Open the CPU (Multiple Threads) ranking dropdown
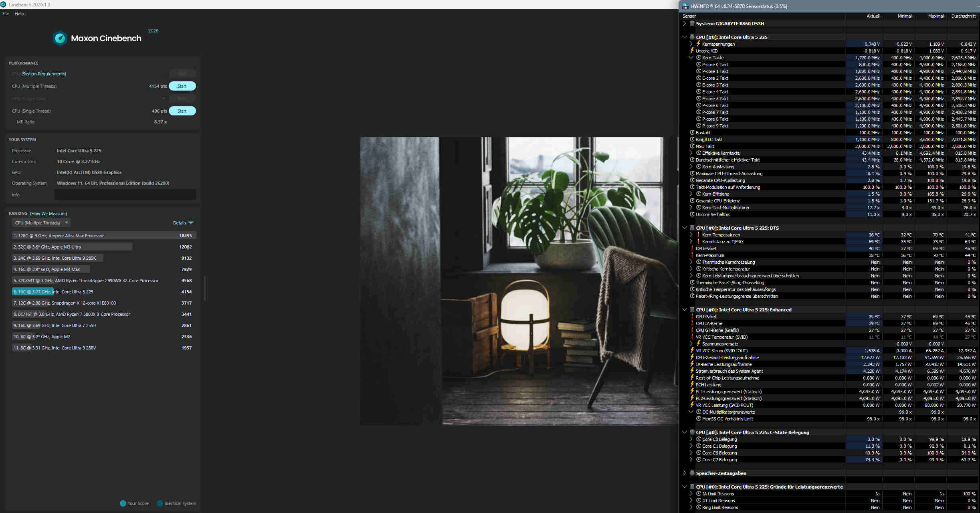The width and height of the screenshot is (980, 513). (41, 223)
